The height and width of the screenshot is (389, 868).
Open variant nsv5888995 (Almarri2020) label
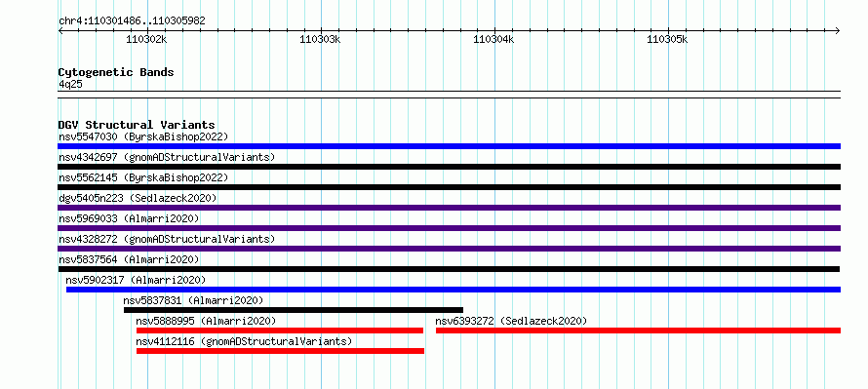point(206,321)
